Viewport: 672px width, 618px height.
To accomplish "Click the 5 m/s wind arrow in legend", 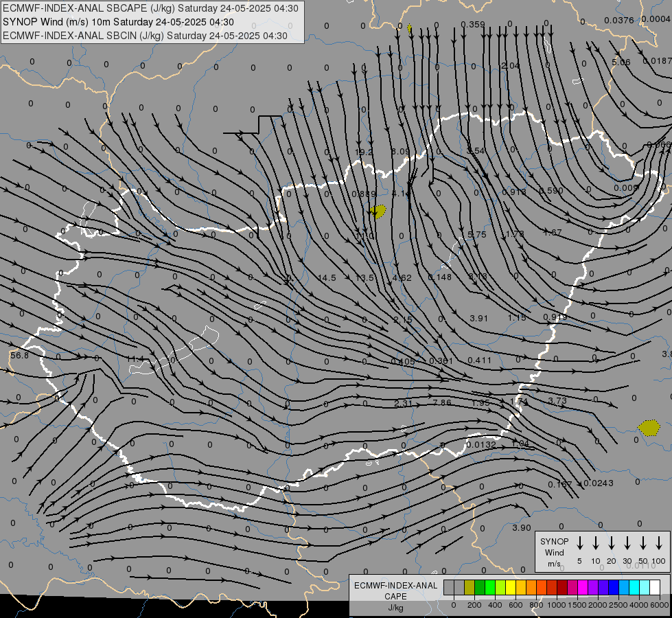I will point(579,542).
